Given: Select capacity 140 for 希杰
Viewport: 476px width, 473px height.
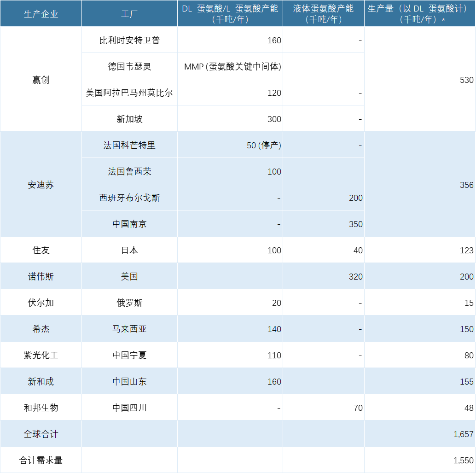Looking at the screenshot, I should (x=230, y=329).
